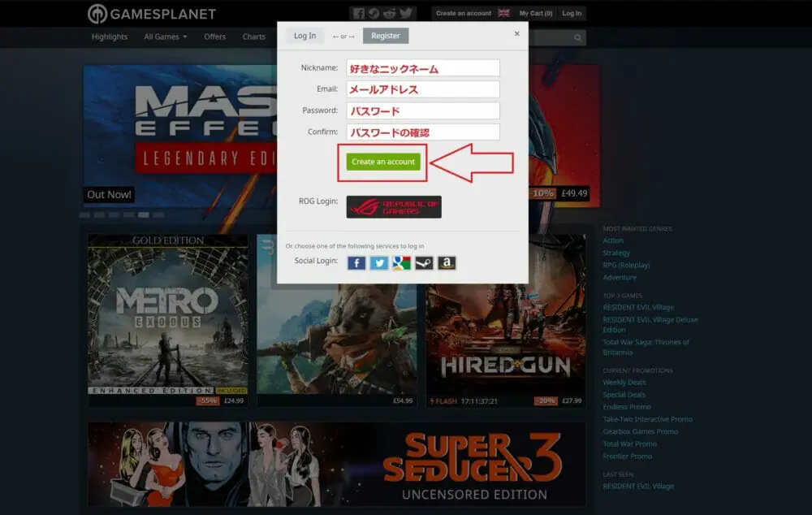
Task: Choose Google as the social login
Action: click(402, 262)
